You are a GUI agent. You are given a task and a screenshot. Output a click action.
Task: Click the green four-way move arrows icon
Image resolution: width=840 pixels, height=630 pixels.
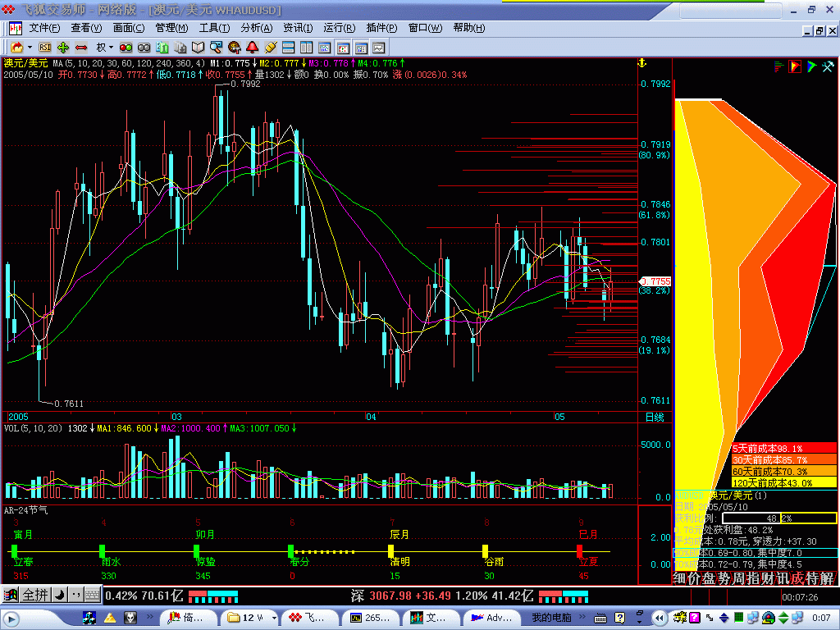(x=63, y=48)
